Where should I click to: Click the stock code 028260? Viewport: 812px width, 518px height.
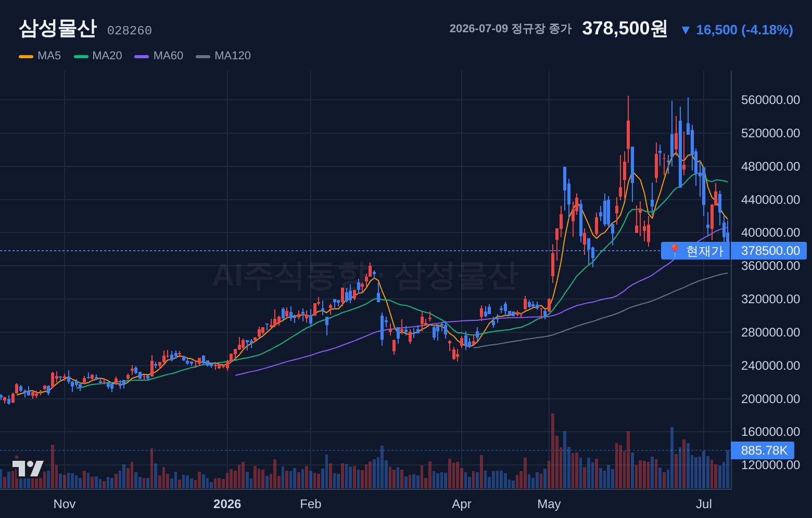tap(130, 31)
